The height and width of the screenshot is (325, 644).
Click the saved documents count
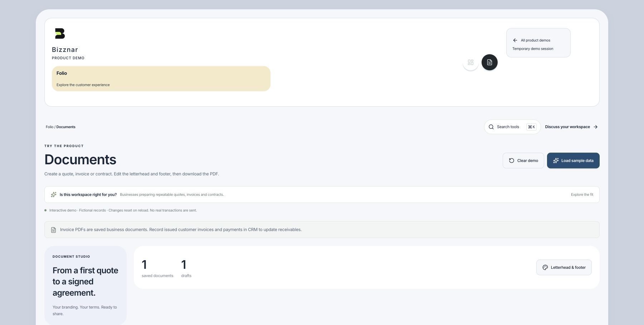coord(157,268)
